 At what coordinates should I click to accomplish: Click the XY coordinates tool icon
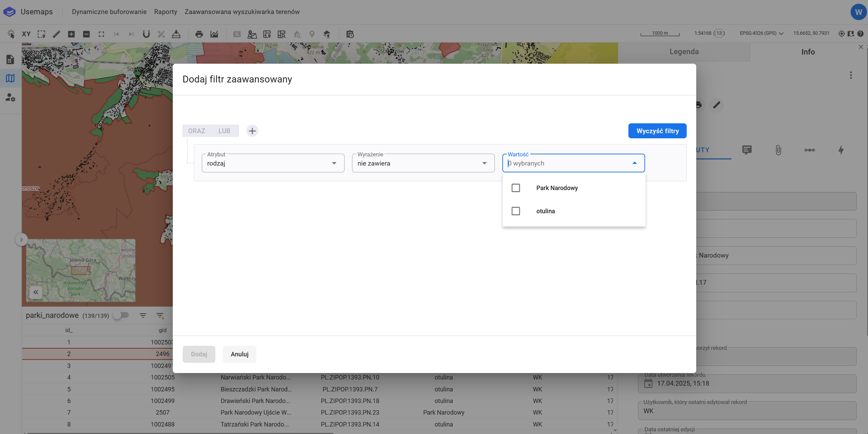26,34
